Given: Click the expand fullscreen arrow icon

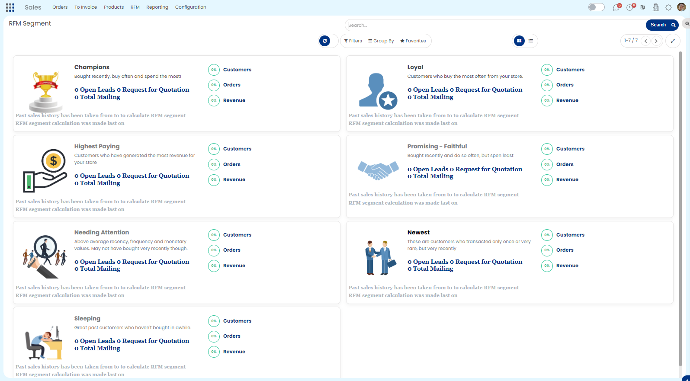Looking at the screenshot, I should pyautogui.click(x=673, y=41).
